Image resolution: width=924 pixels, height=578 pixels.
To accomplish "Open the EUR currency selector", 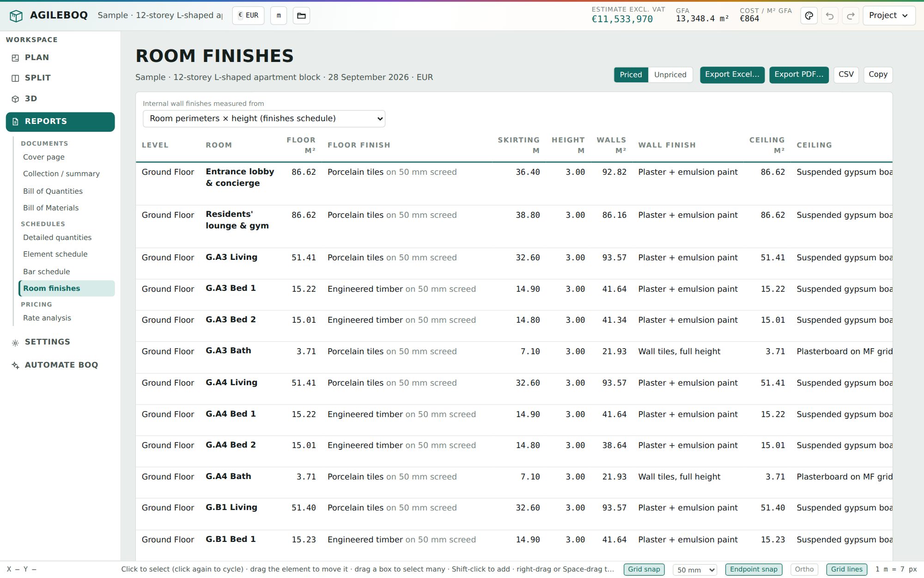I will click(248, 15).
